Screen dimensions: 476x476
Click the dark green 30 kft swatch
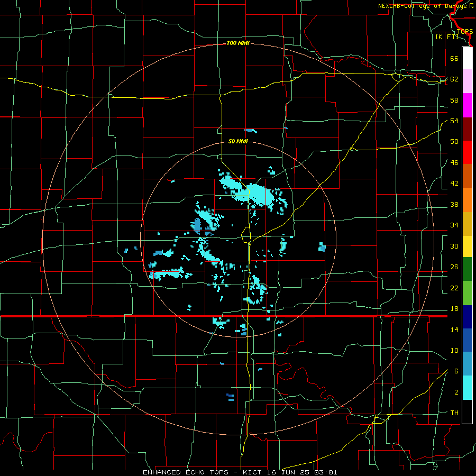tap(467, 269)
